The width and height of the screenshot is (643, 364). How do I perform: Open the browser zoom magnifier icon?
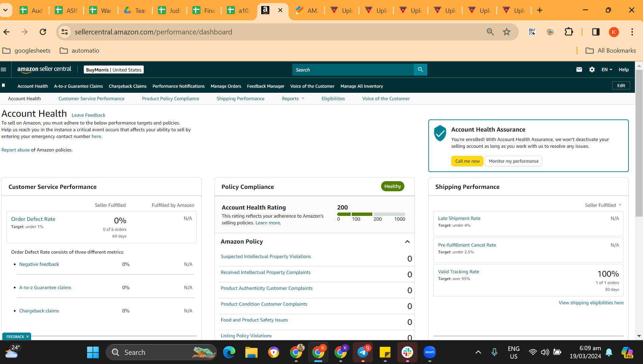pyautogui.click(x=490, y=32)
